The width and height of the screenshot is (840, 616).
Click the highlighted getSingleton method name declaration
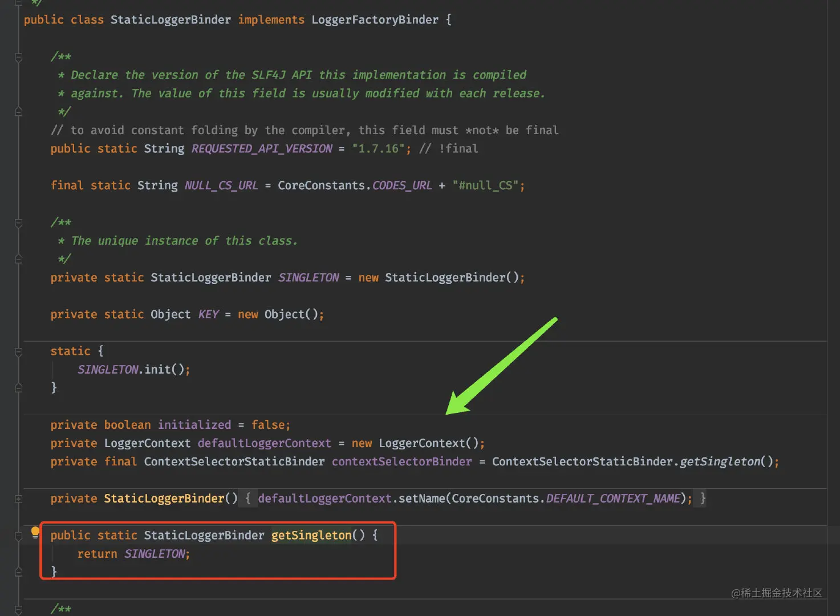point(311,536)
